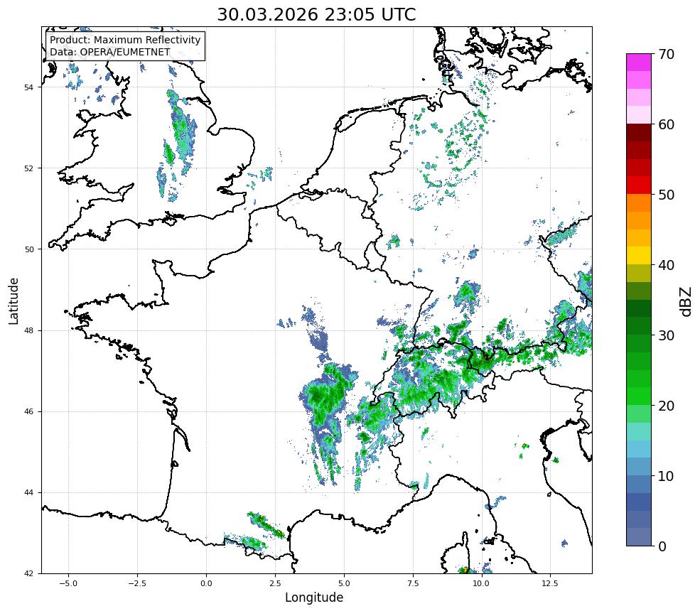Click latitude tick label 44

[28, 493]
